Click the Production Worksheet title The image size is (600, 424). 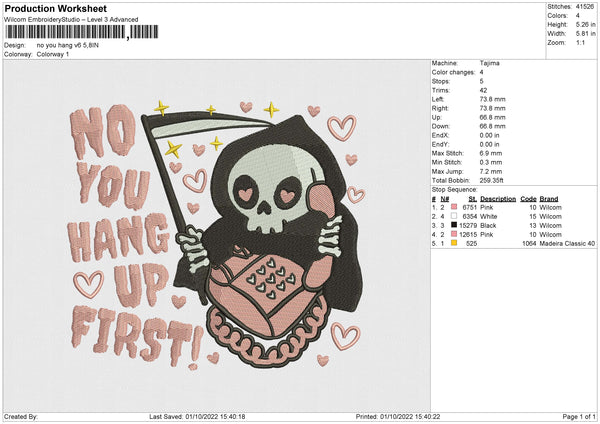55,8
